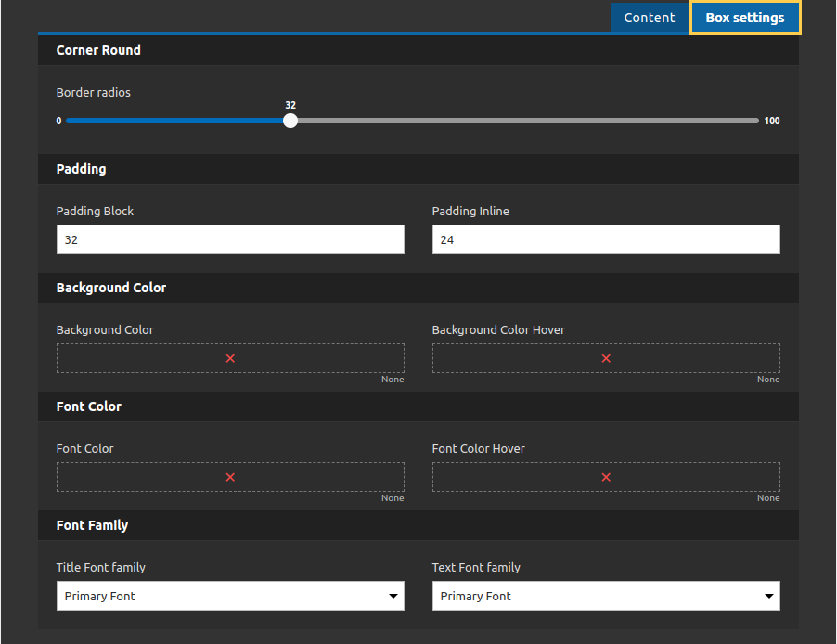Click the Padding Block label
Viewport: 837px width, 644px height.
(95, 211)
